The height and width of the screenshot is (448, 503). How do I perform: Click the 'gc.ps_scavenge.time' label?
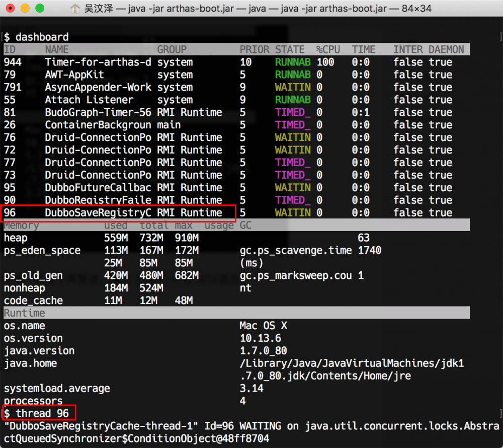(x=296, y=250)
